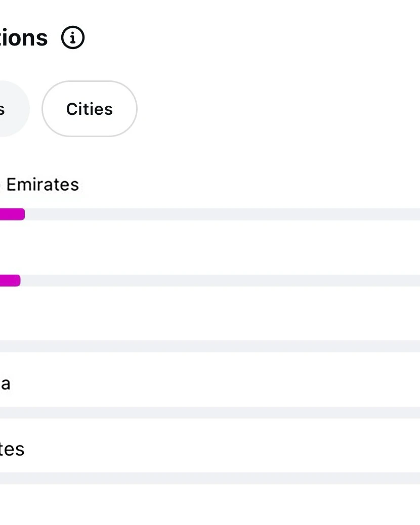Click the bottom-most gray location bar
The image size is (420, 525).
click(x=210, y=478)
